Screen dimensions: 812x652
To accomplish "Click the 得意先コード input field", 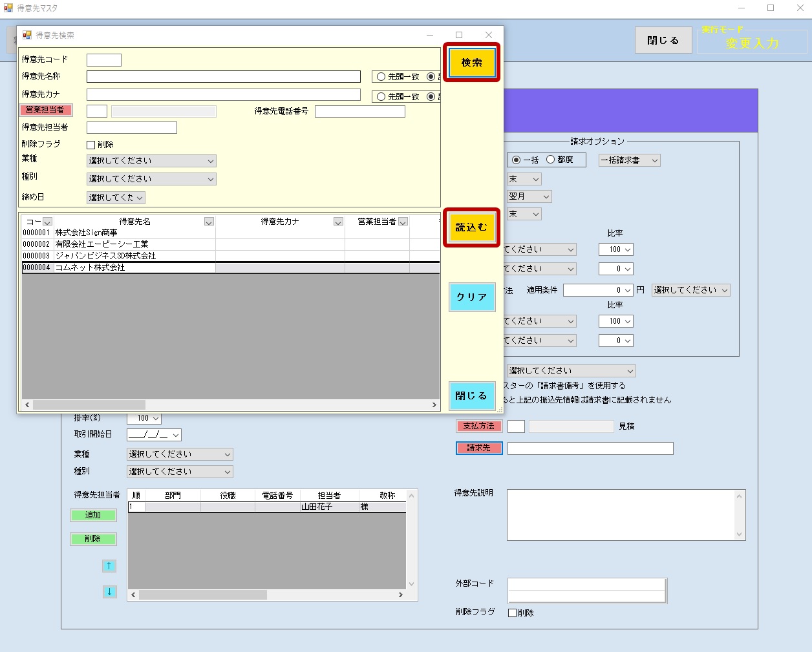I will click(104, 60).
